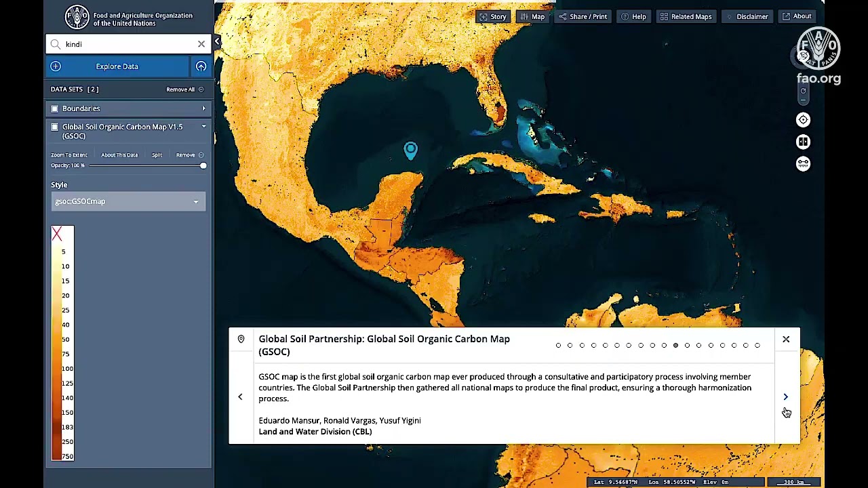Click the 300 km scale bar
Image resolution: width=868 pixels, height=488 pixels.
coord(794,482)
